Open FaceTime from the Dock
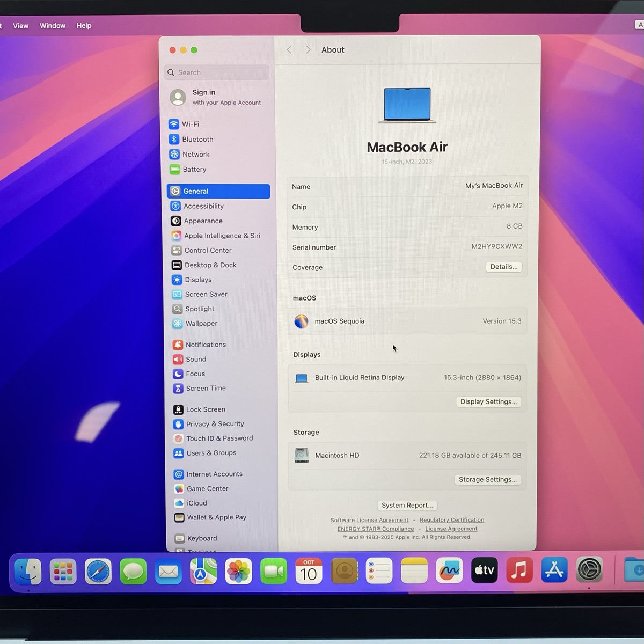644x644 pixels. pos(274,571)
